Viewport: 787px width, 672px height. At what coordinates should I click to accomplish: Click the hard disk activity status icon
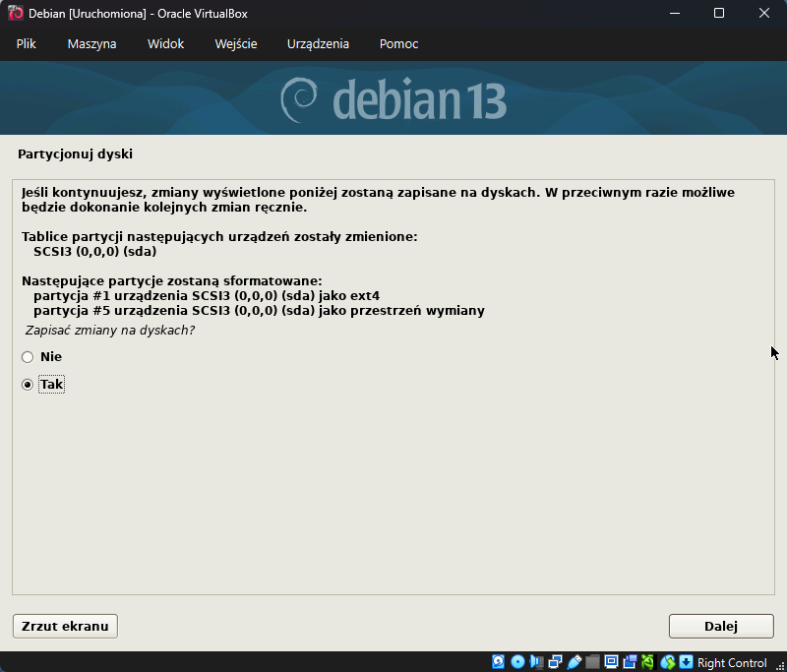[499, 662]
